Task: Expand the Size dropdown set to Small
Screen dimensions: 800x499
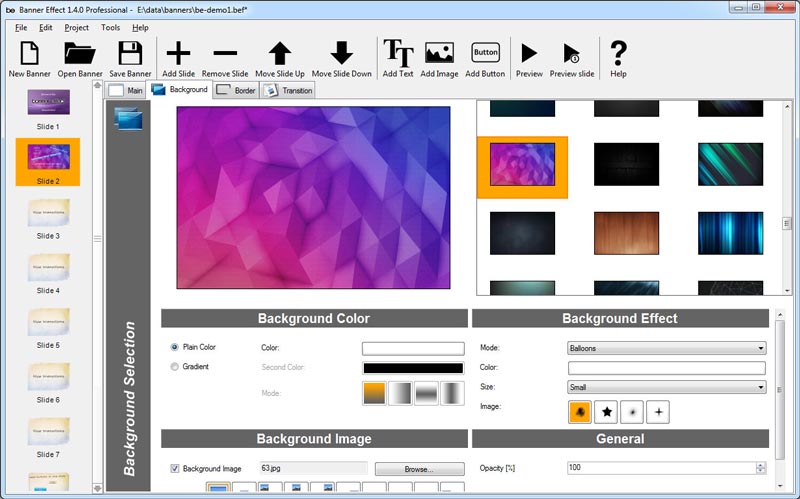Action: [666, 387]
